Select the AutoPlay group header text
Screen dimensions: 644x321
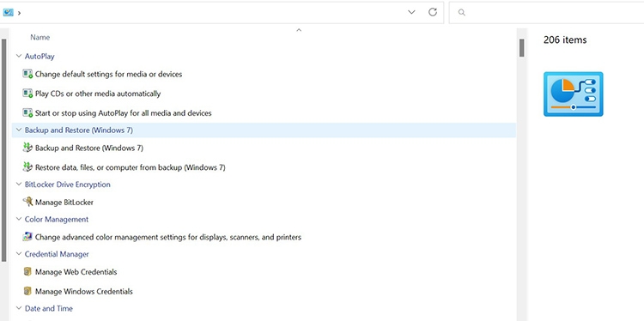tap(39, 57)
